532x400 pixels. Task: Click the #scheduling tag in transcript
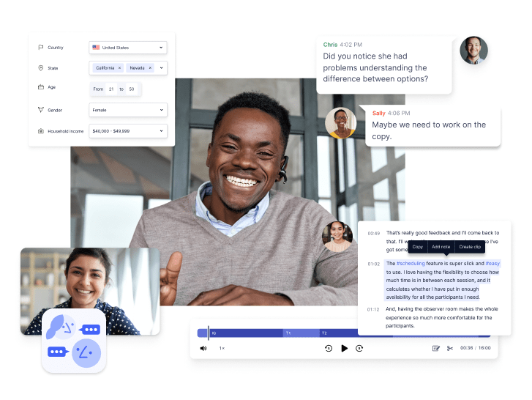411,263
